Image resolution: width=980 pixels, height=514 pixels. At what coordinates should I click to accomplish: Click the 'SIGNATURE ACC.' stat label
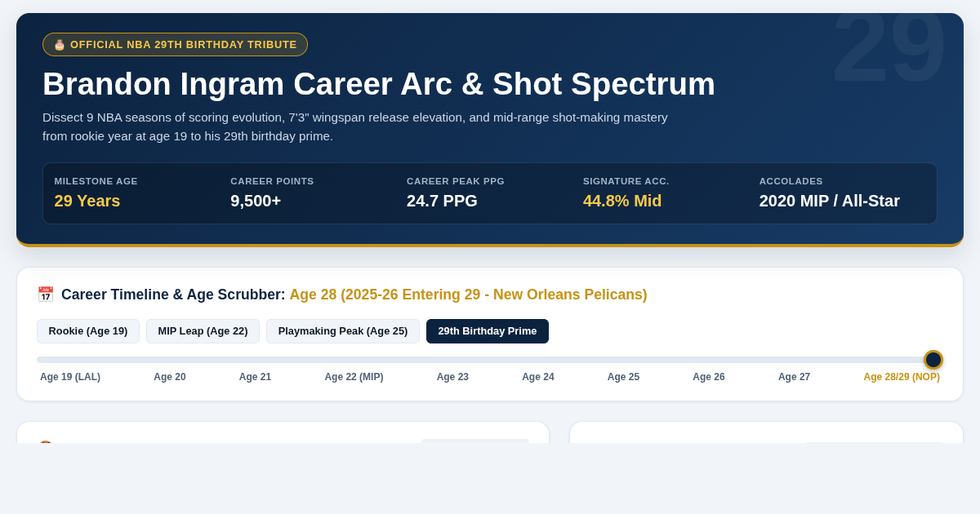click(x=626, y=181)
